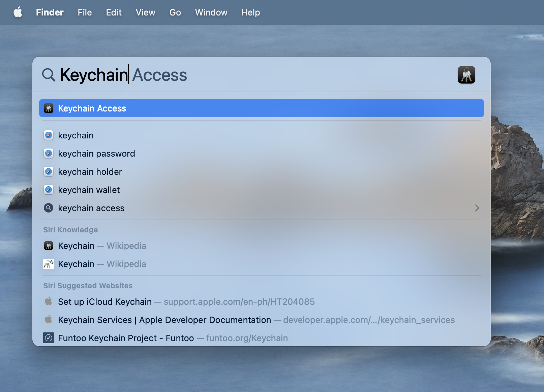Open the Go menu
This screenshot has height=392, width=544.
coord(175,12)
